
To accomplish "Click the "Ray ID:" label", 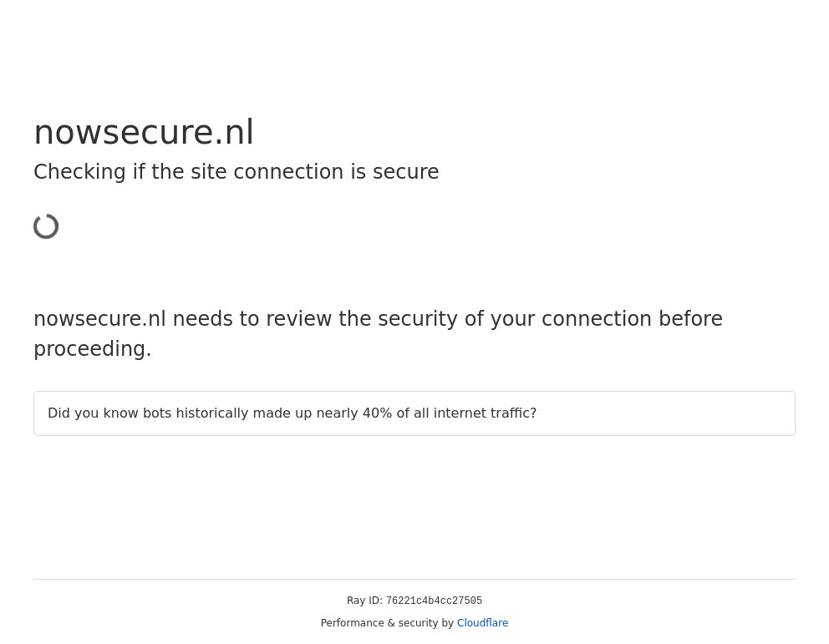I will (364, 601).
